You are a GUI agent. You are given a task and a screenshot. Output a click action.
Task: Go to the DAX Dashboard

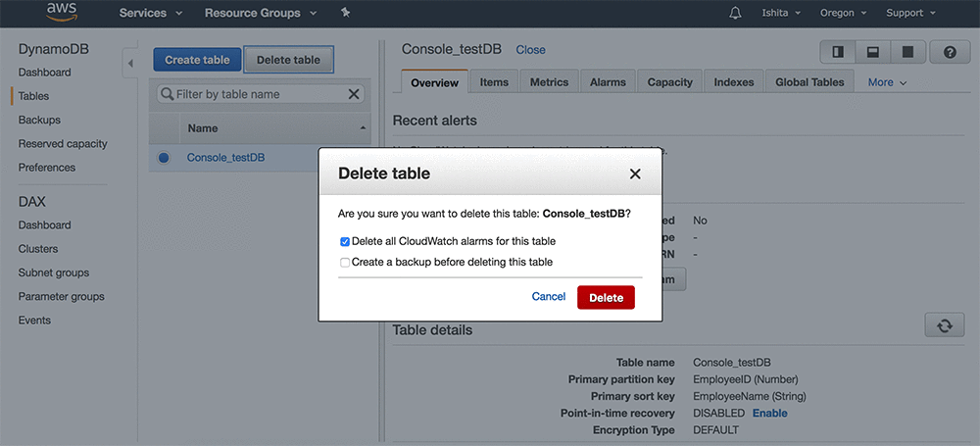coord(44,225)
